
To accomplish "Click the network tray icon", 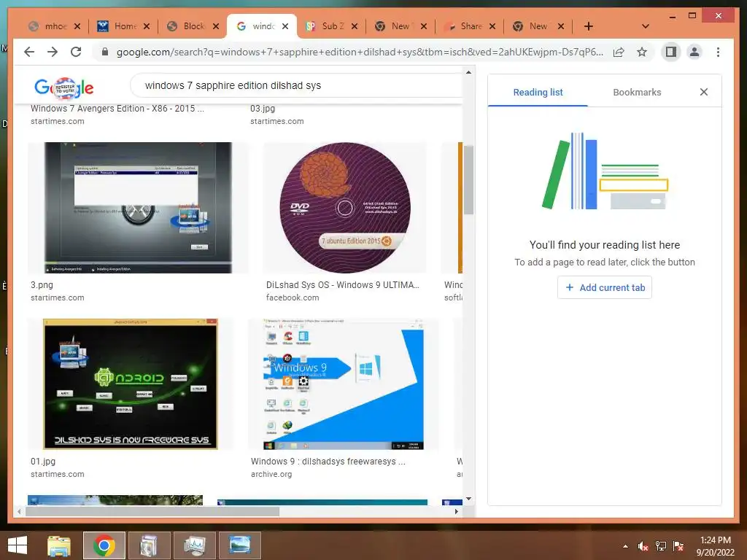I will (x=661, y=546).
